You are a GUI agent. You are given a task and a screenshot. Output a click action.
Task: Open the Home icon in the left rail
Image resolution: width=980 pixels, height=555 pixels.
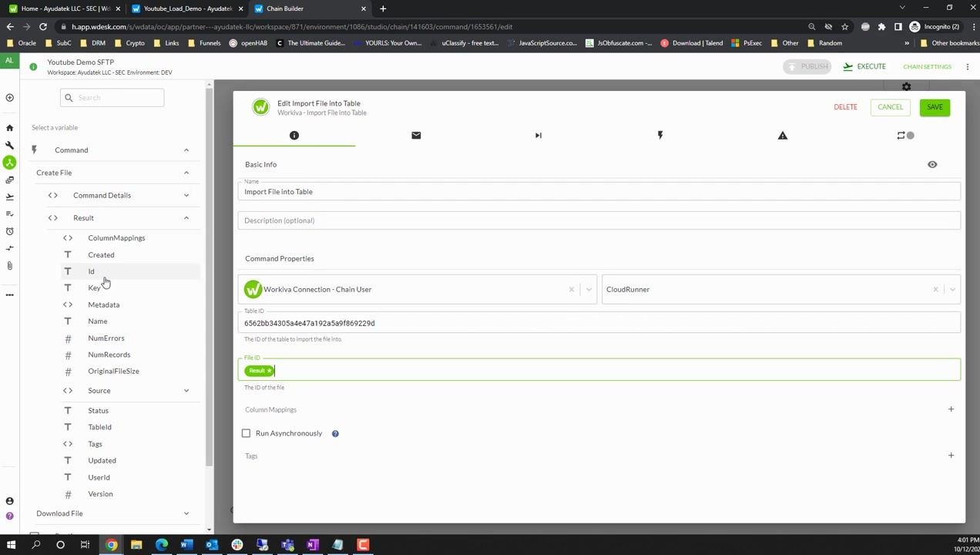(x=9, y=128)
